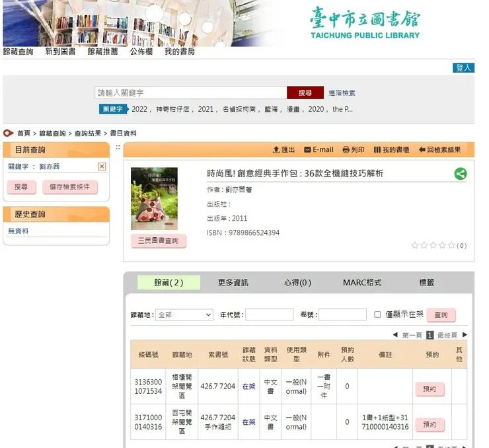Click 在架 status of the 西屯 copy
Screen dimensions: 489x448
[248, 422]
